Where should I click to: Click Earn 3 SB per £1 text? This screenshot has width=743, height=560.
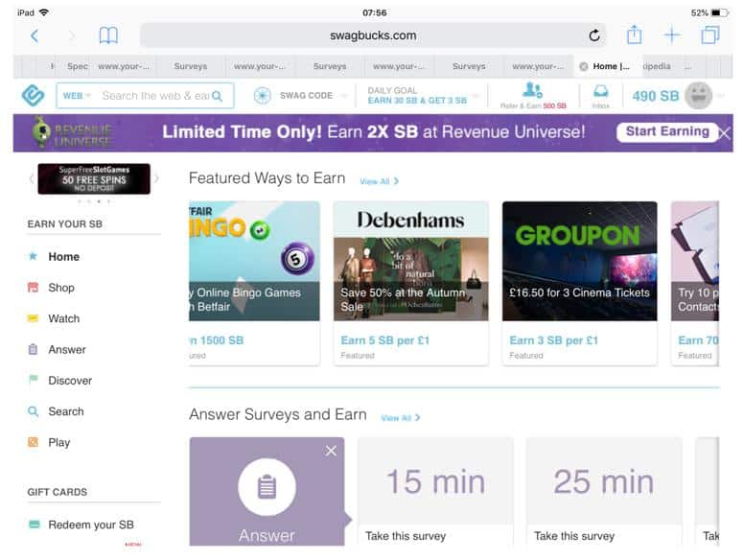coord(553,340)
